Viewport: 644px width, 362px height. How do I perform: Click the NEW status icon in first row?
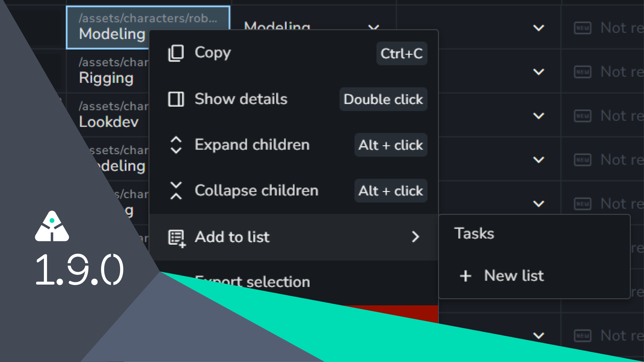pyautogui.click(x=582, y=28)
